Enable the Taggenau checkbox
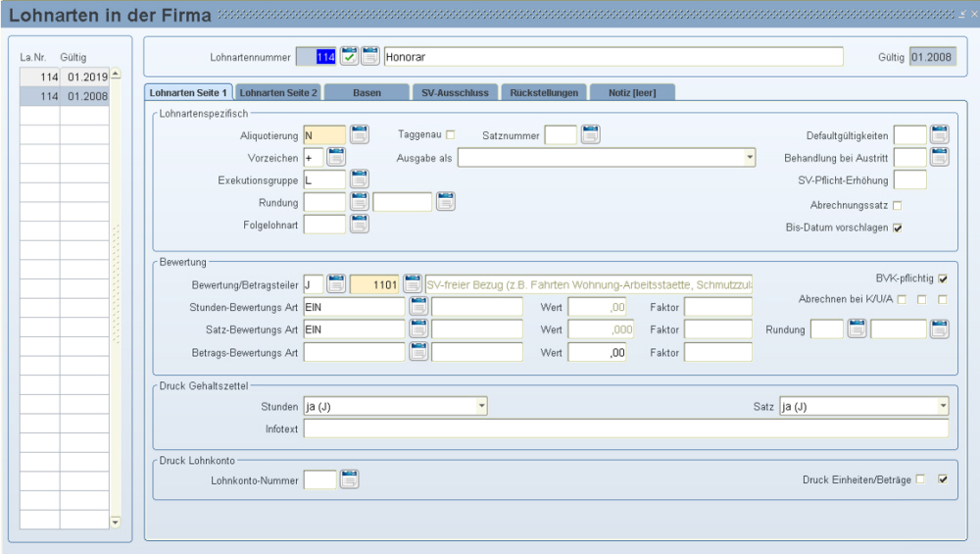The image size is (980, 554). tap(451, 134)
